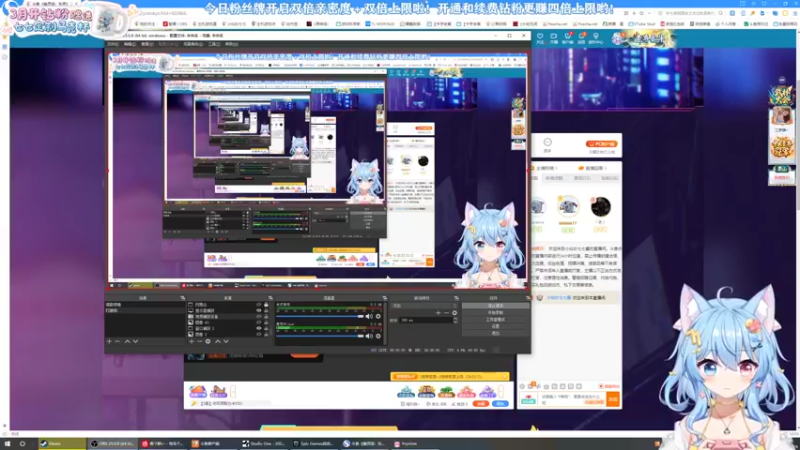Move selected source down in Sources dock
800x450 pixels.
pos(226,341)
